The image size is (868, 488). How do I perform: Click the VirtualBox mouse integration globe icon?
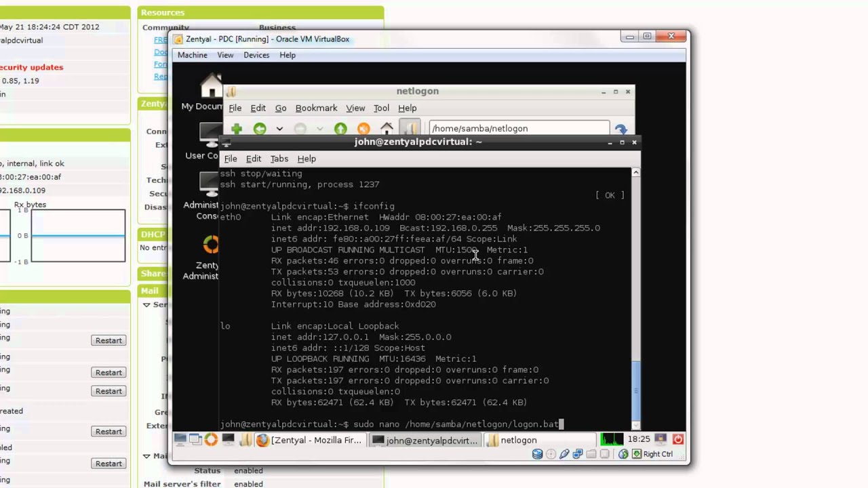623,454
